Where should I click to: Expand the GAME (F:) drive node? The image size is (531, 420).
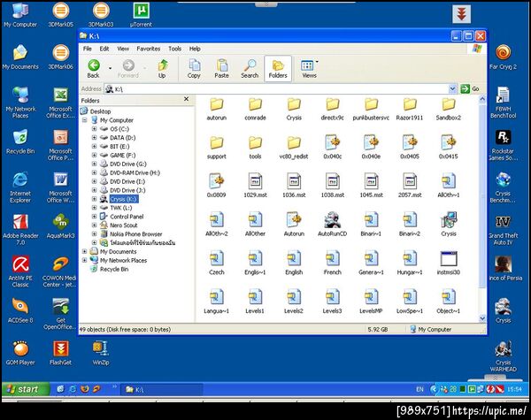pos(94,155)
